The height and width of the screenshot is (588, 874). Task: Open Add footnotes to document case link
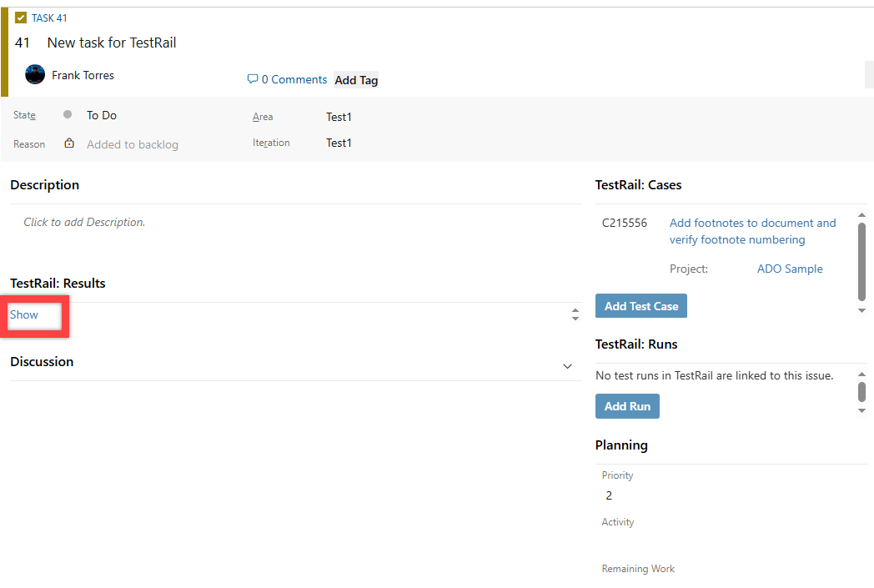(752, 231)
